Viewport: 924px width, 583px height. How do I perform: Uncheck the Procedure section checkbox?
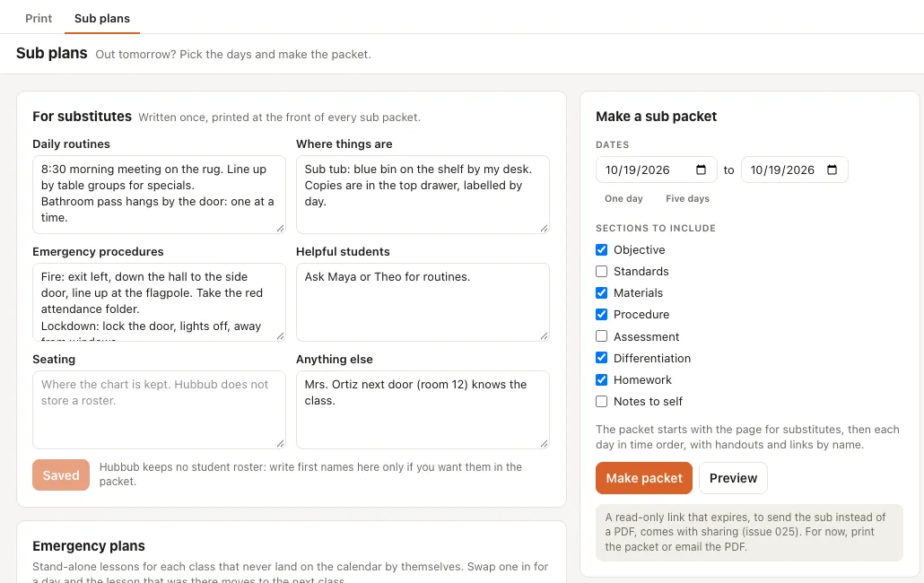(x=601, y=315)
